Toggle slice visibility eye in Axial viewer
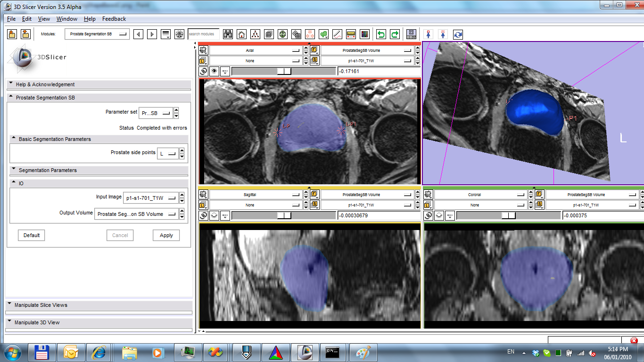Viewport: 644px width, 362px height. [x=214, y=71]
